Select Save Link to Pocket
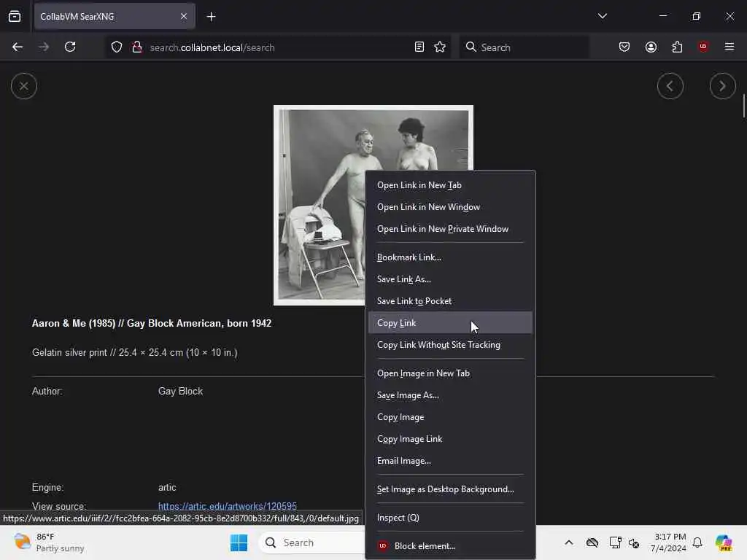This screenshot has height=560, width=747. [x=450, y=301]
